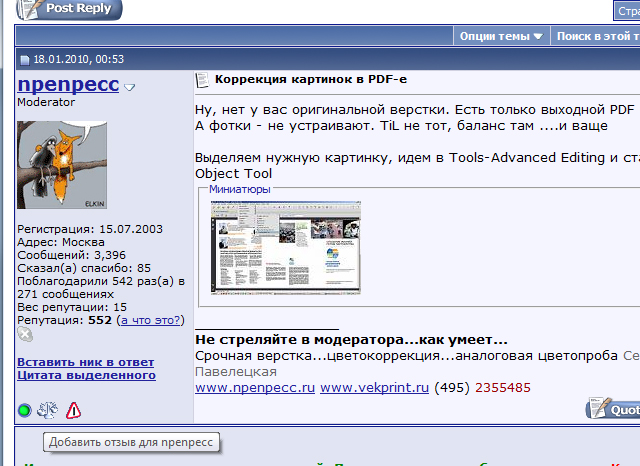Click the post date icon next to 18.01.2010
The height and width of the screenshot is (466, 640).
click(x=25, y=59)
